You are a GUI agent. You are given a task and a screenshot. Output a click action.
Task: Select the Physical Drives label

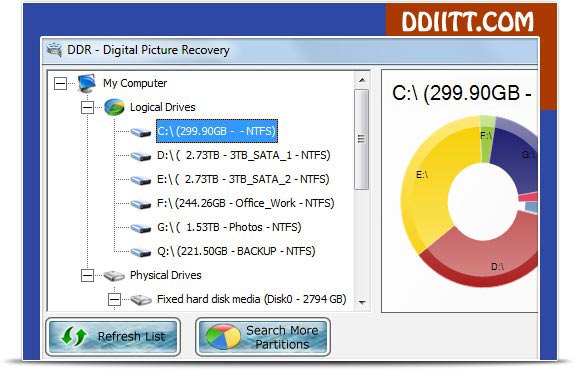point(166,275)
